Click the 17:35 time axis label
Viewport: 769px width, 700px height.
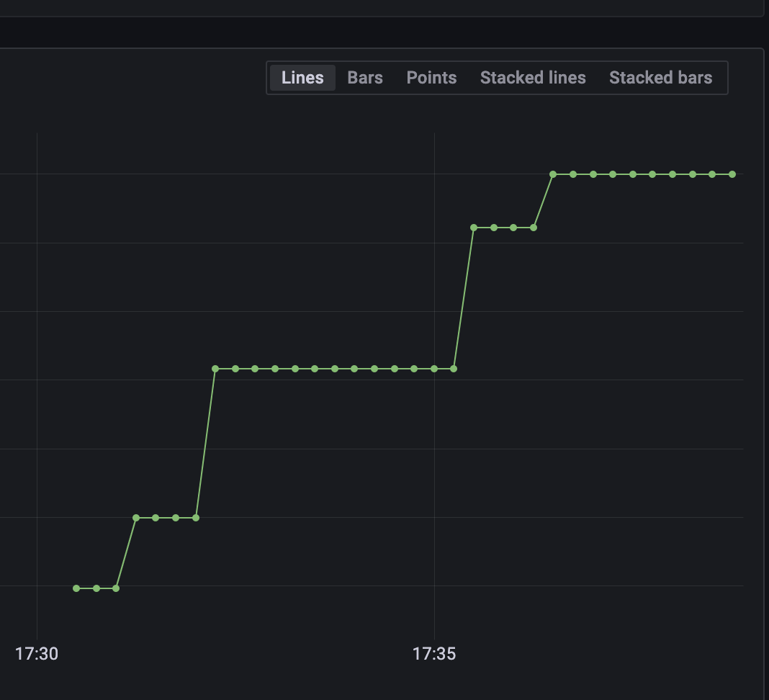click(x=434, y=654)
